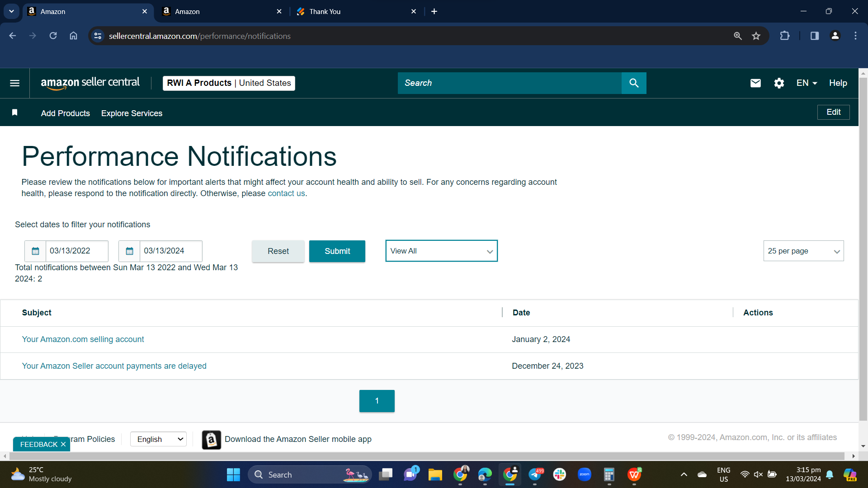Bookmark this page with the star icon
Image resolution: width=868 pixels, height=488 pixels.
756,36
